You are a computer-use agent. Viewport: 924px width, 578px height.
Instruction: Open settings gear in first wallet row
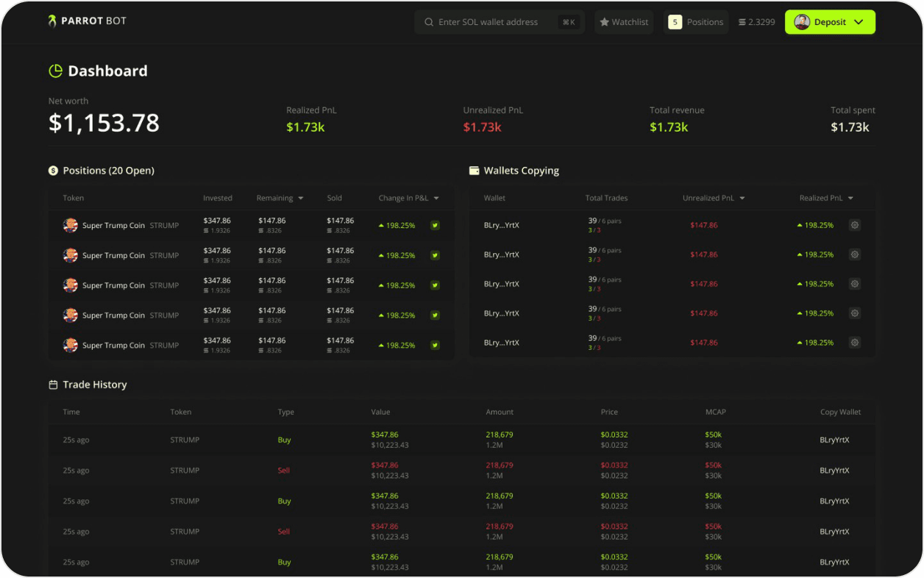coord(855,225)
